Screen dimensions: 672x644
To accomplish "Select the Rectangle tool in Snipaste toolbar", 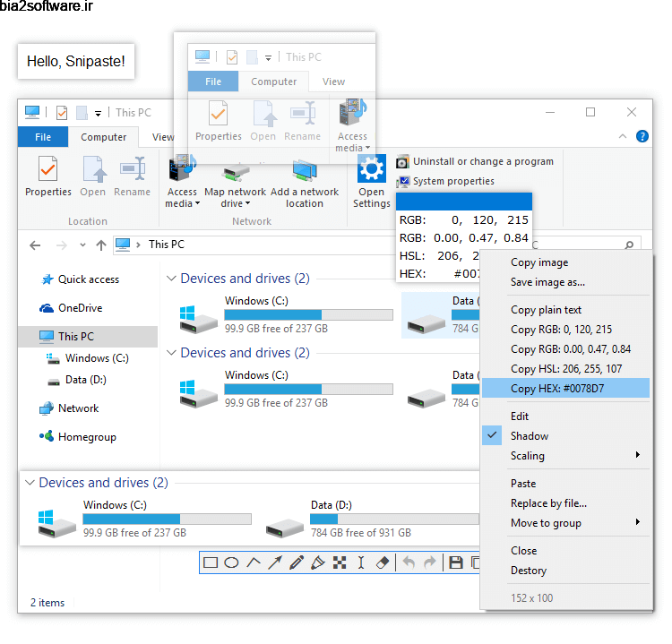I will point(210,562).
